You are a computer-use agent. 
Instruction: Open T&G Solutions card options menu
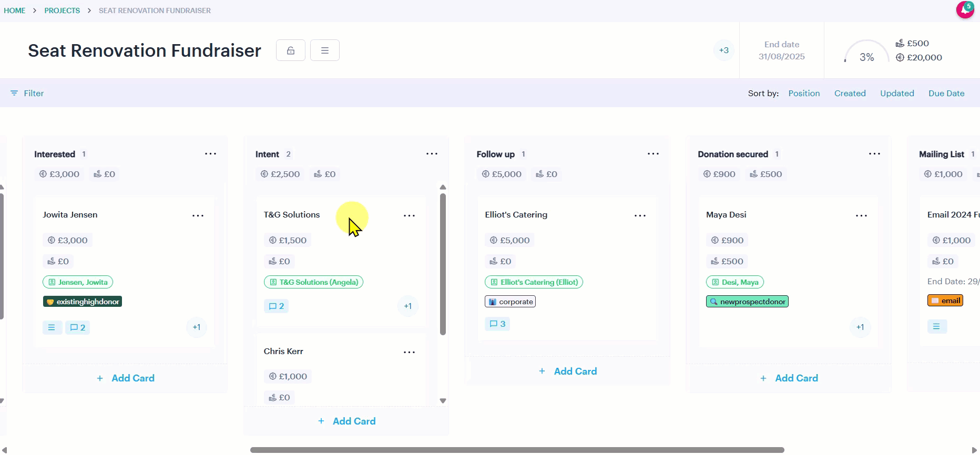coord(409,215)
